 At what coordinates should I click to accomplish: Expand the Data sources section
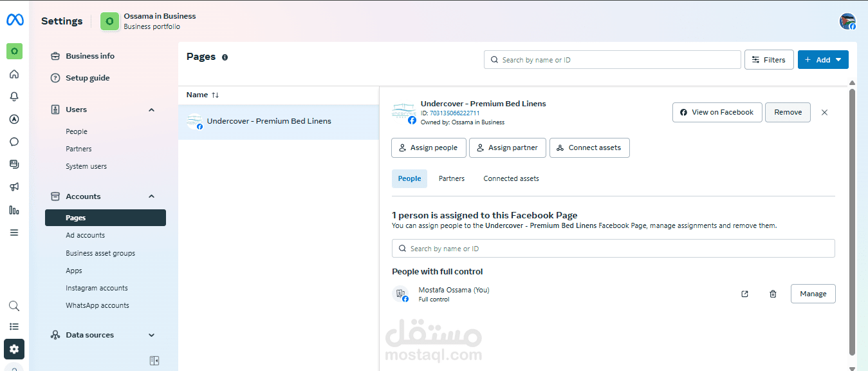[152, 335]
